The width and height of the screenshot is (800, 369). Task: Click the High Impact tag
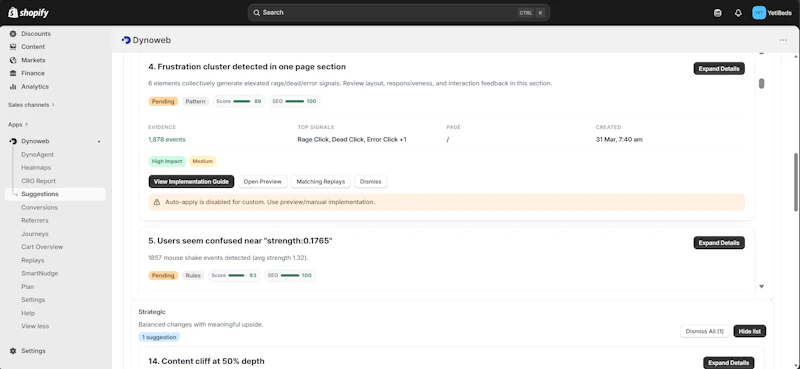(167, 161)
